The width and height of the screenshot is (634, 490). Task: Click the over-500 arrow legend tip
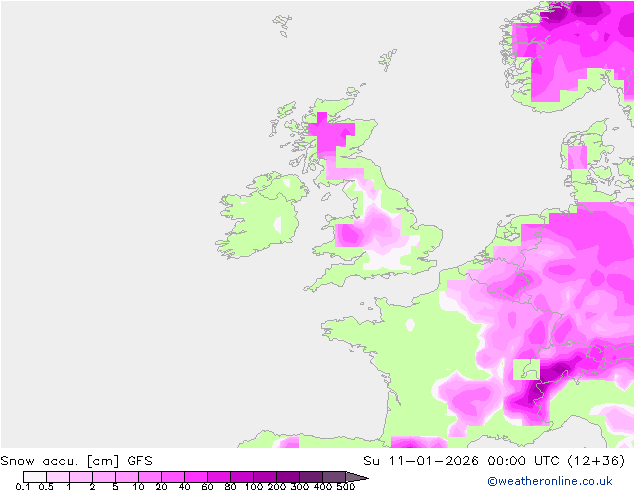pos(357,477)
